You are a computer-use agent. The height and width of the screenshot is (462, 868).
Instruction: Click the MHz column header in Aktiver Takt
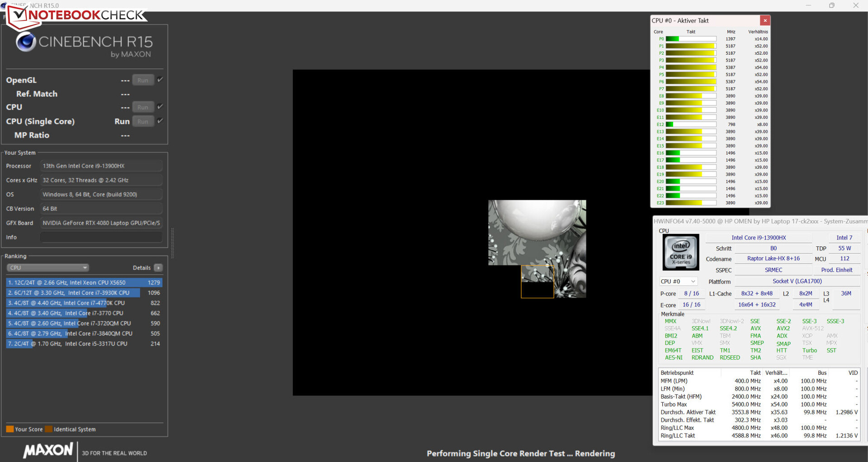[x=731, y=32]
